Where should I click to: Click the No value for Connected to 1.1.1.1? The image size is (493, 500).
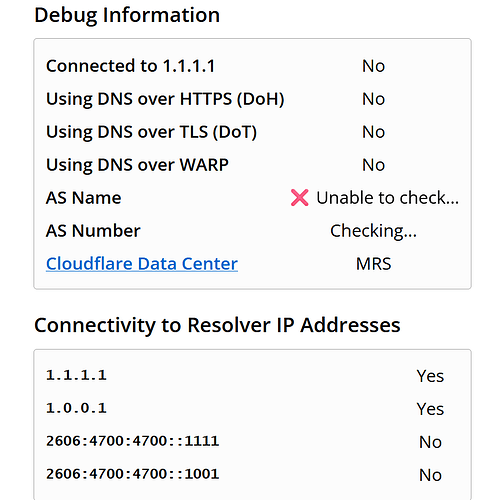pyautogui.click(x=373, y=66)
